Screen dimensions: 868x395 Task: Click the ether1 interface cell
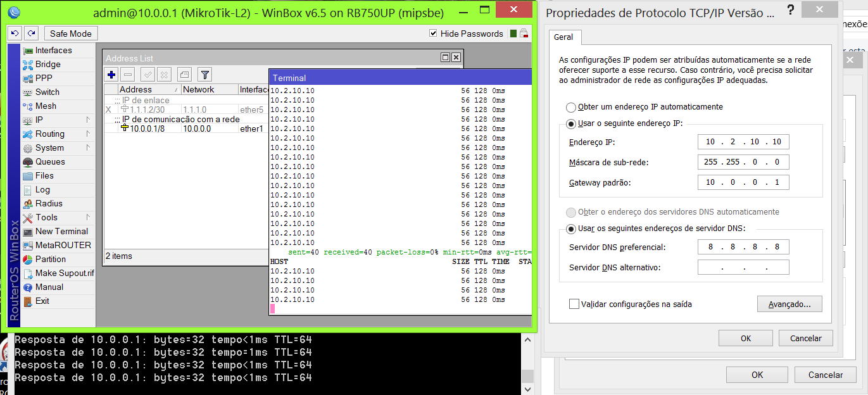pos(251,129)
